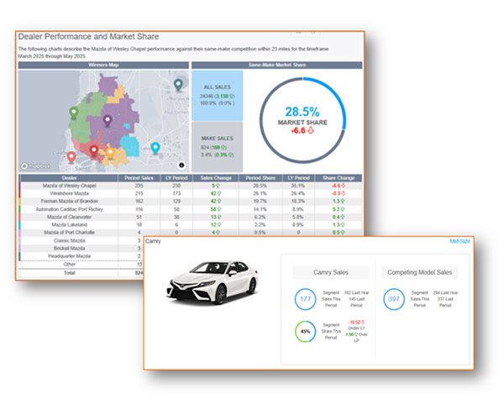
Task: Select Mazda Lakeland dealer row
Action: (191, 224)
